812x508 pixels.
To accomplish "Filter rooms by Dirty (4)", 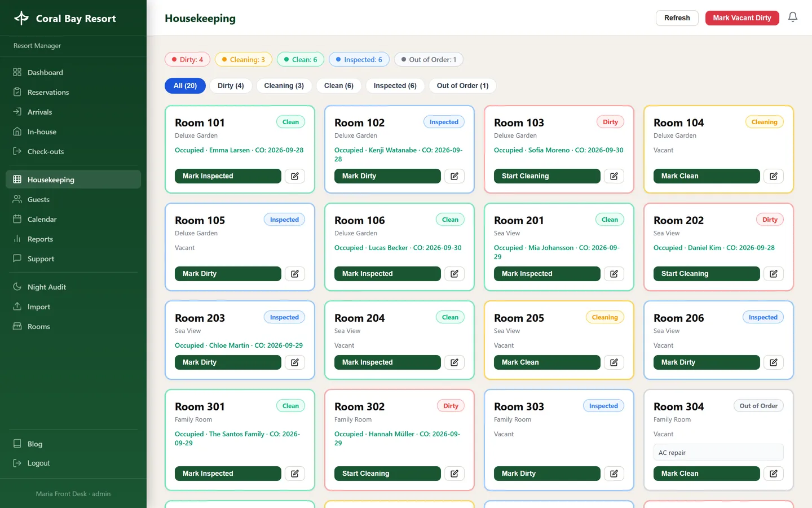I will pyautogui.click(x=231, y=86).
